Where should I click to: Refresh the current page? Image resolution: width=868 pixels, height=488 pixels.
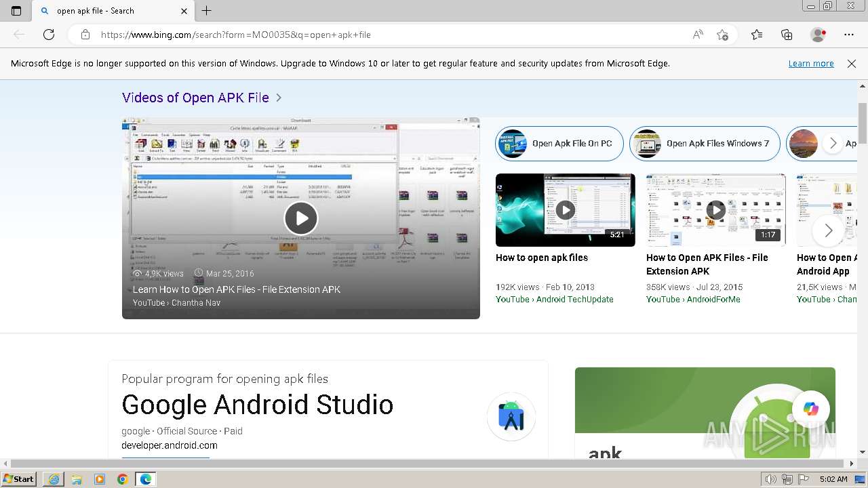tap(49, 35)
